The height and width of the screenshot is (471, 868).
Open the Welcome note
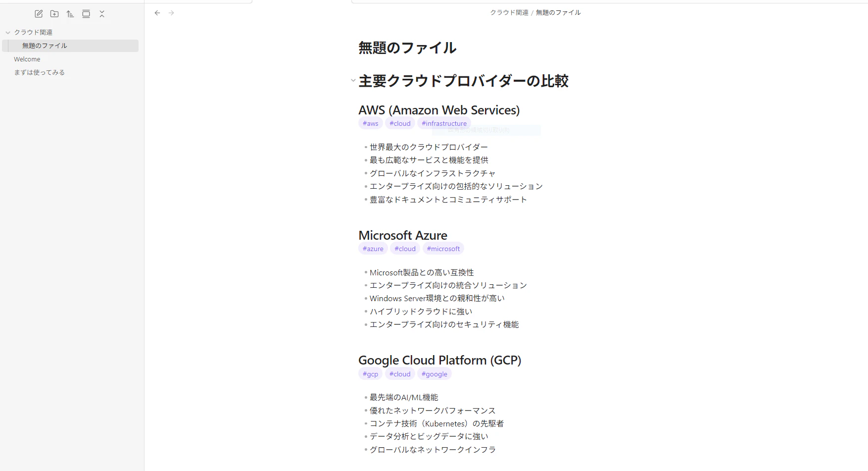click(27, 59)
